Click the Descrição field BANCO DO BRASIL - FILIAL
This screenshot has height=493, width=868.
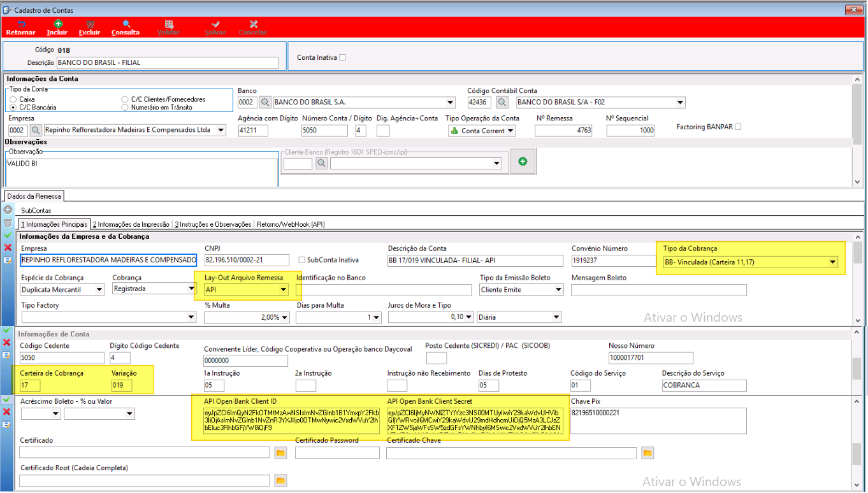(168, 62)
